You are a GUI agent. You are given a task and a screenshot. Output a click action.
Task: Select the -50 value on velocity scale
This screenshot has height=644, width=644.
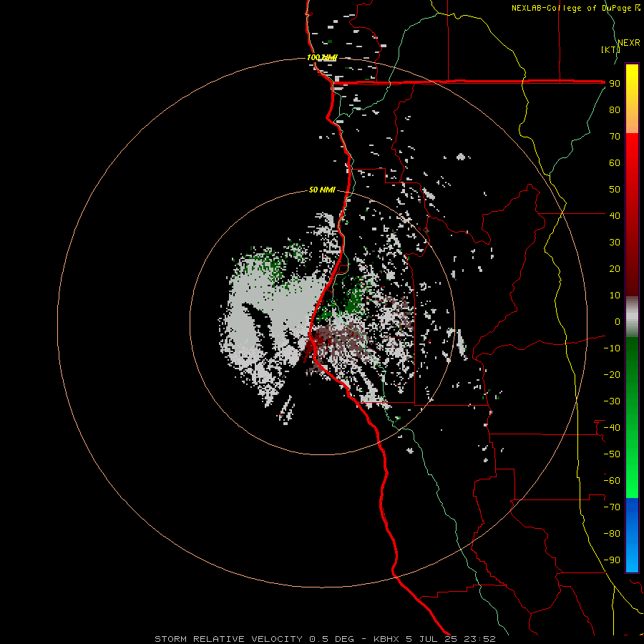[612, 454]
